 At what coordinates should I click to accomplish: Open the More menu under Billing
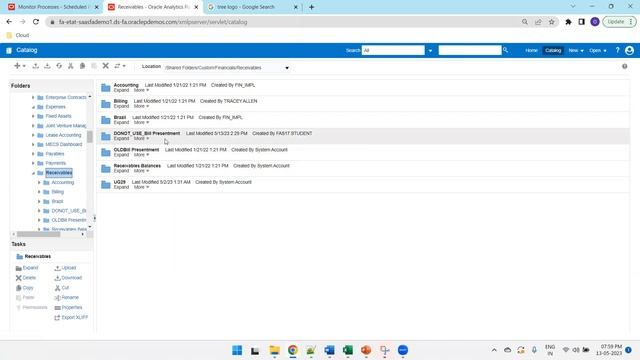tap(141, 106)
